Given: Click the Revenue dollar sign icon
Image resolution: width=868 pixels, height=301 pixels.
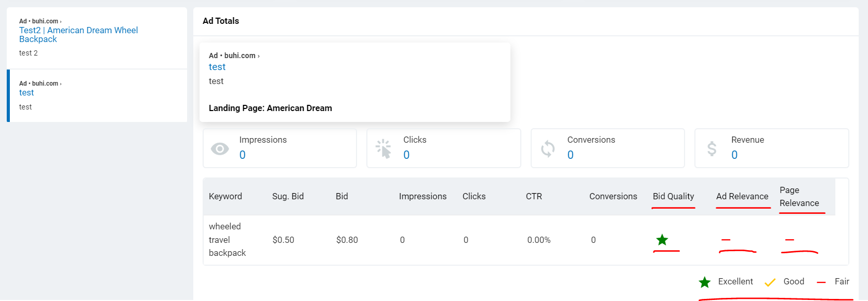Looking at the screenshot, I should click(x=712, y=149).
